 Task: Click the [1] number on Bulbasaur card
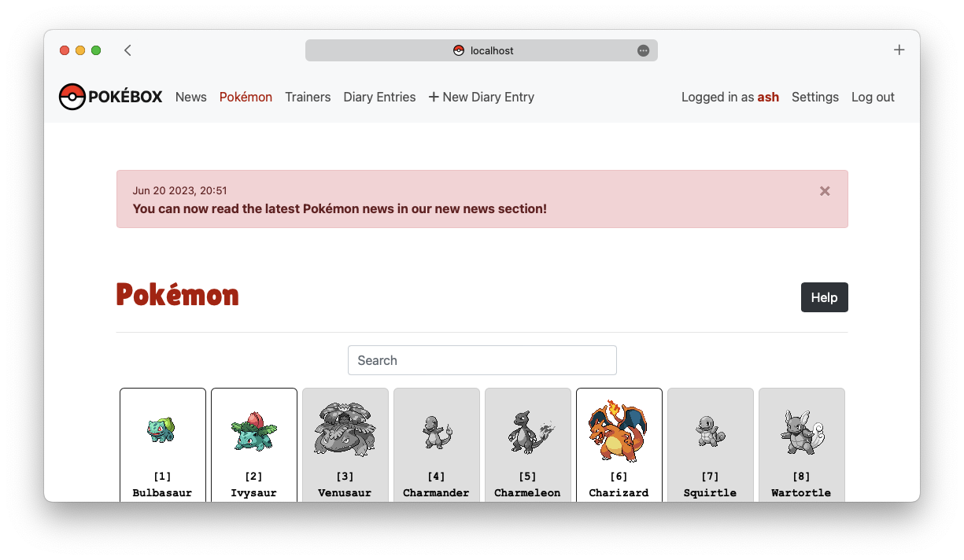click(162, 477)
